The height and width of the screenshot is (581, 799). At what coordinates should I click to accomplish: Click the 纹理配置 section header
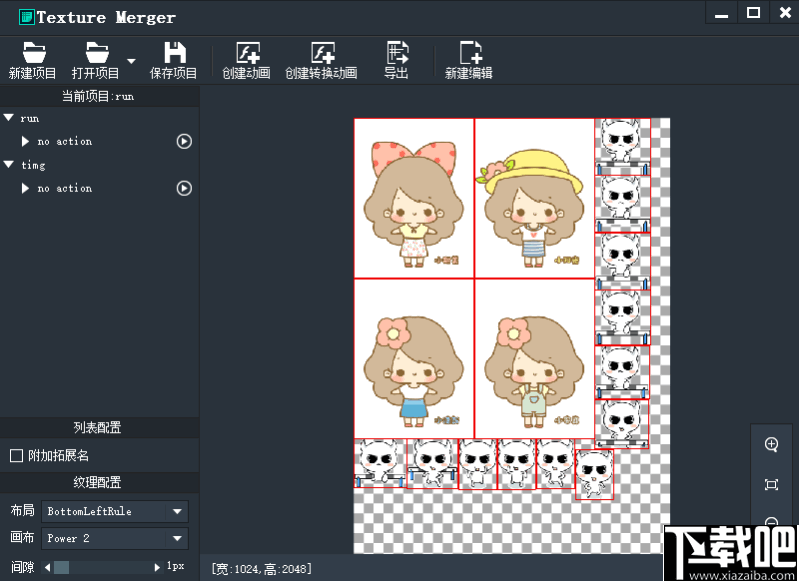(x=97, y=482)
